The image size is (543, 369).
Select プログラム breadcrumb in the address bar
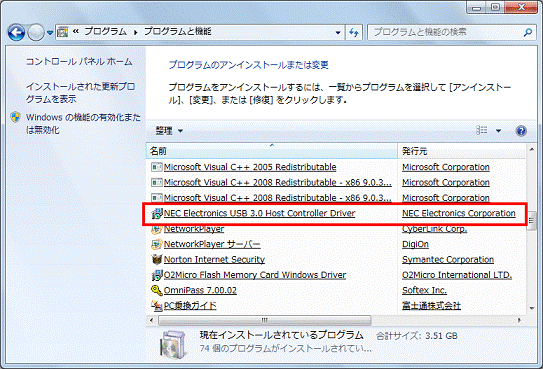click(x=105, y=32)
